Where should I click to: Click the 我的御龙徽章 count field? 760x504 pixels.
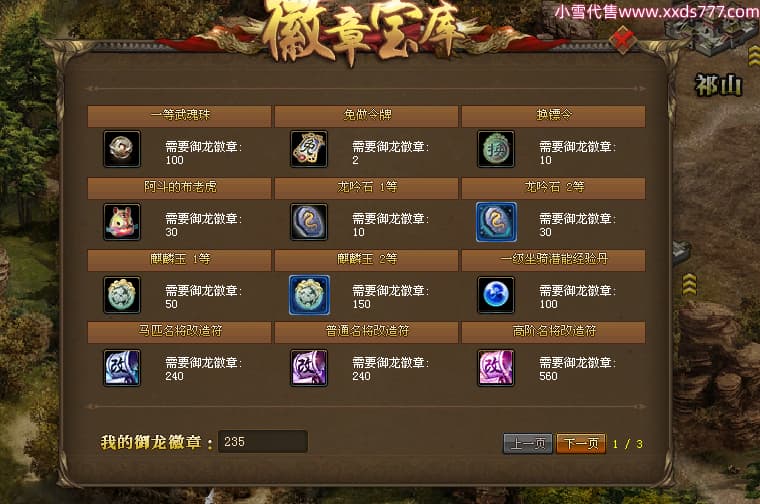click(263, 441)
